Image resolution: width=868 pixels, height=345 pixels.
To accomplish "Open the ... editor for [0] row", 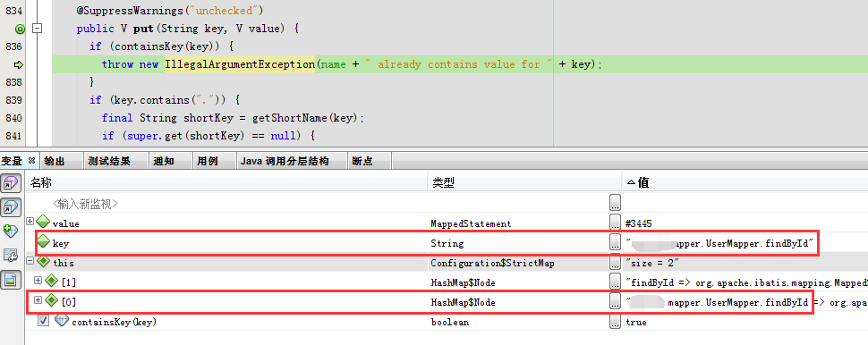I will pos(615,301).
